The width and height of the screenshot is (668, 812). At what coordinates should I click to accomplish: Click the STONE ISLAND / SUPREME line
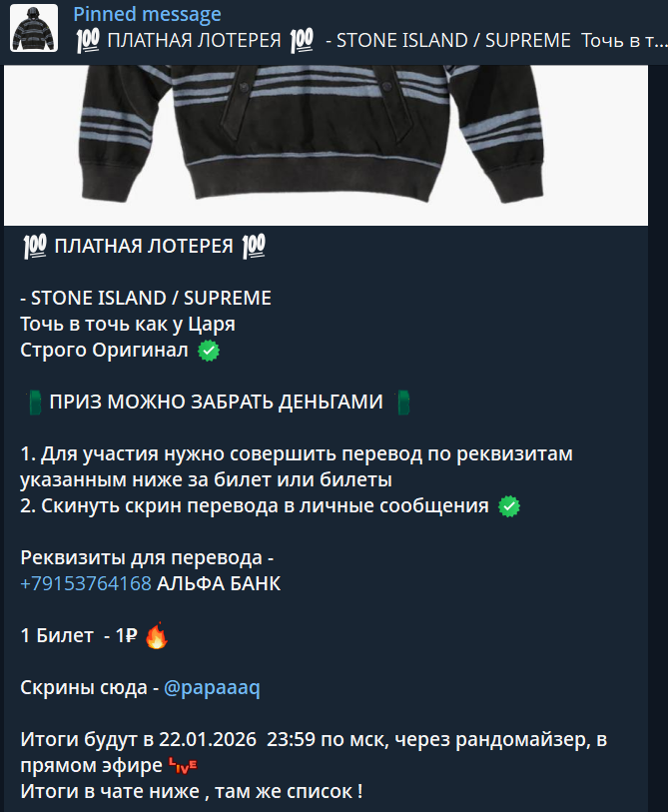[146, 299]
